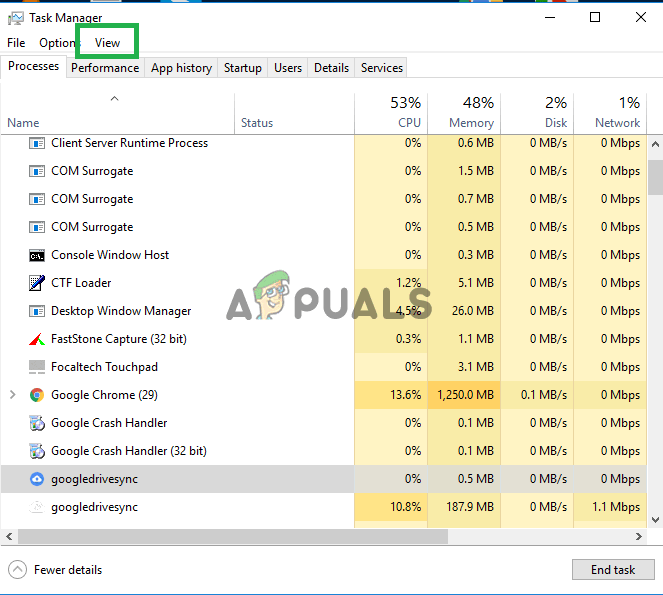Sort by the 2% Disk column header

537,114
